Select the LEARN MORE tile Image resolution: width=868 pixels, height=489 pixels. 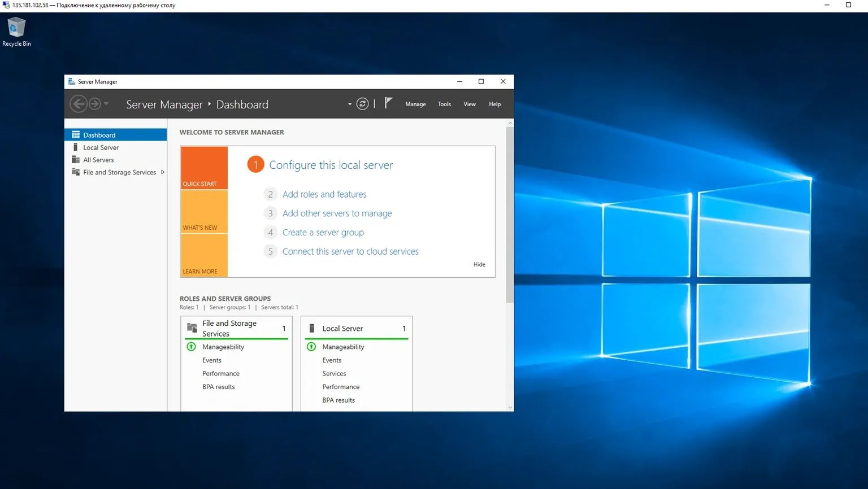[204, 255]
